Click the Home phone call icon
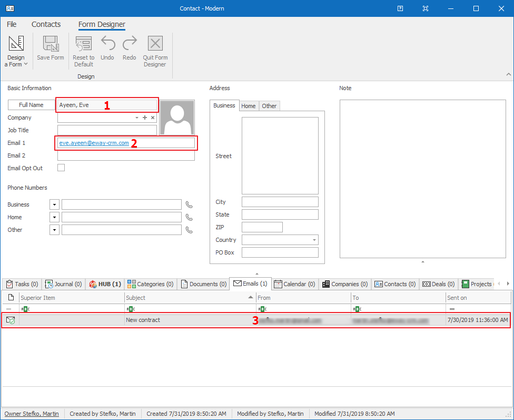This screenshot has width=514, height=420. [x=189, y=217]
